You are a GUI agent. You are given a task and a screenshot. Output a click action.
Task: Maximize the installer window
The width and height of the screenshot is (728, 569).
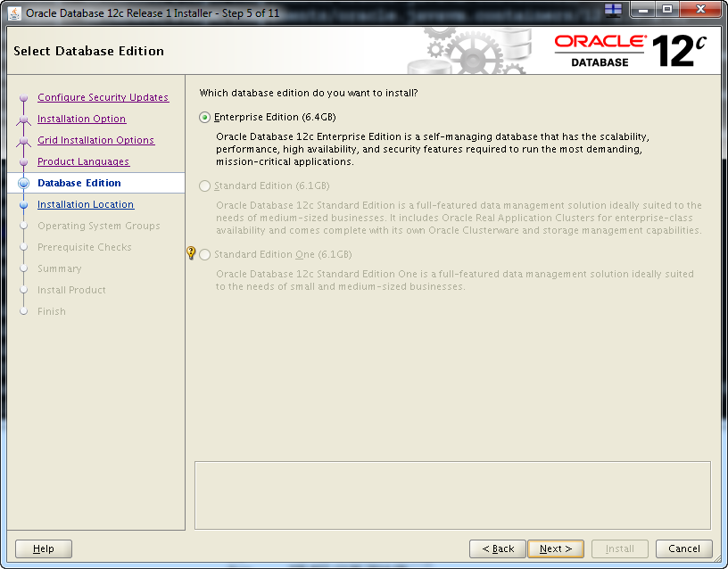point(667,9)
